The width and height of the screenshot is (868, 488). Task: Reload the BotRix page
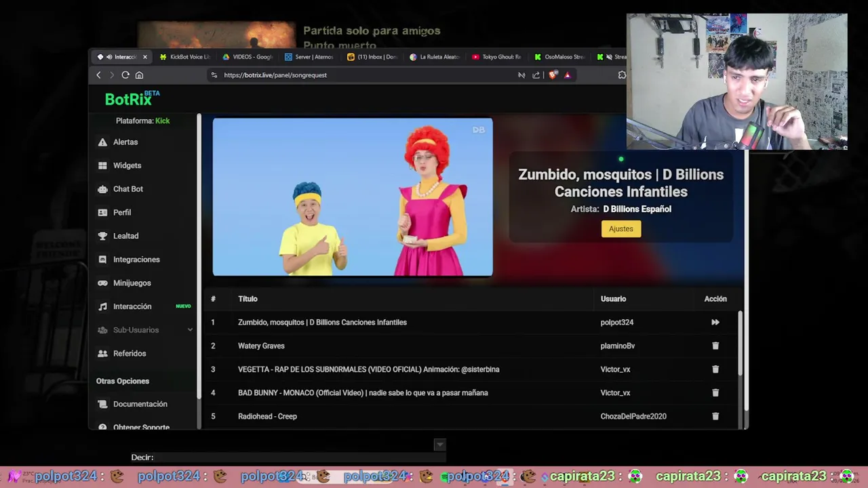click(125, 75)
